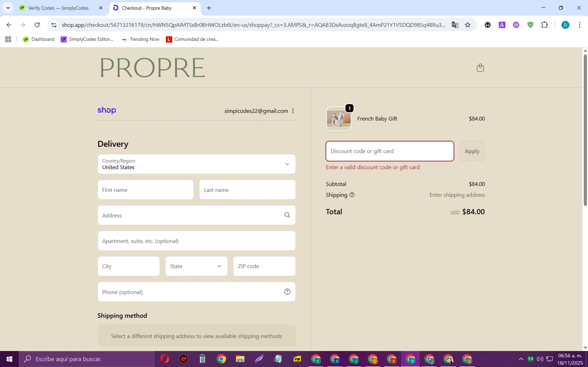Click the Windows taskbar search box

pos(86,359)
